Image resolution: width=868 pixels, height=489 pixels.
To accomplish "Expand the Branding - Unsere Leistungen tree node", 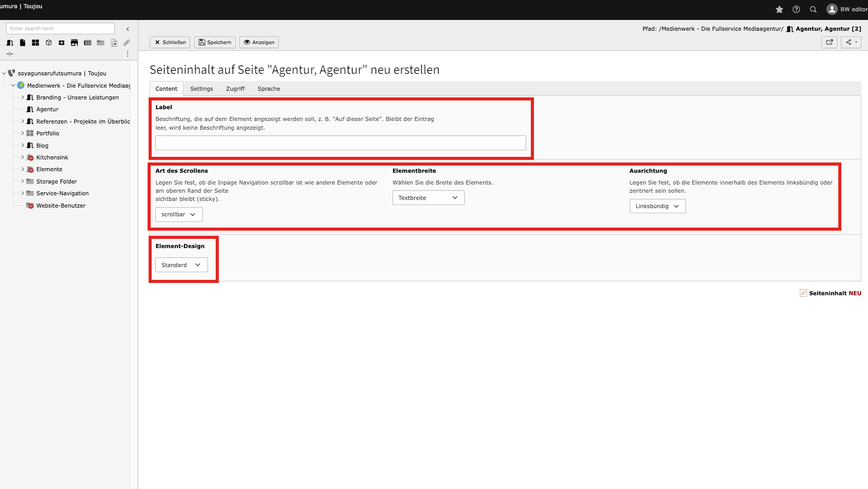I will [x=23, y=97].
